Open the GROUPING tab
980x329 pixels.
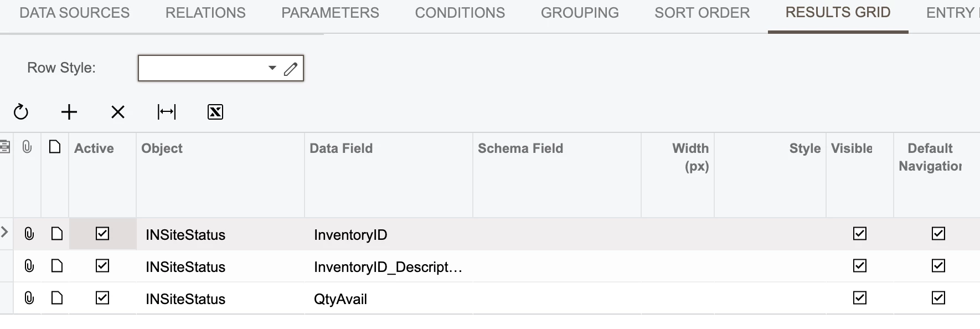click(x=579, y=13)
